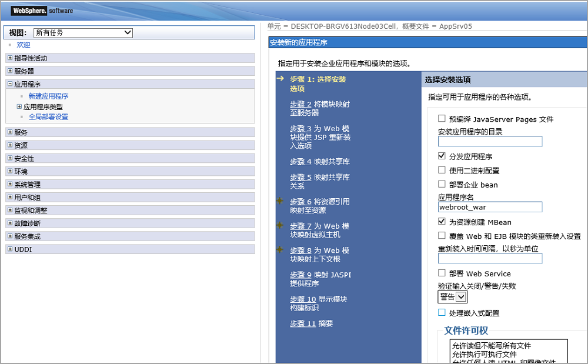588x364 pixels.
Task: Open the 视图 所有任务 dropdown
Action: click(83, 32)
